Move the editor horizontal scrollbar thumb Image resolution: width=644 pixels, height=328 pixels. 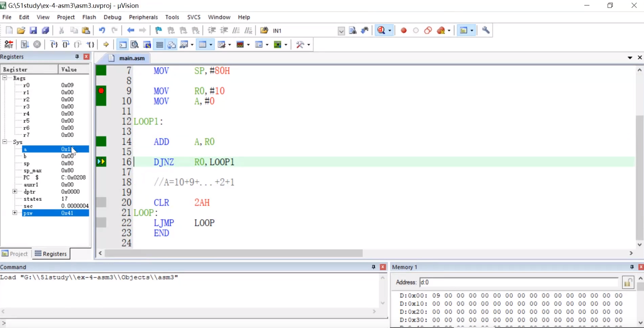234,253
